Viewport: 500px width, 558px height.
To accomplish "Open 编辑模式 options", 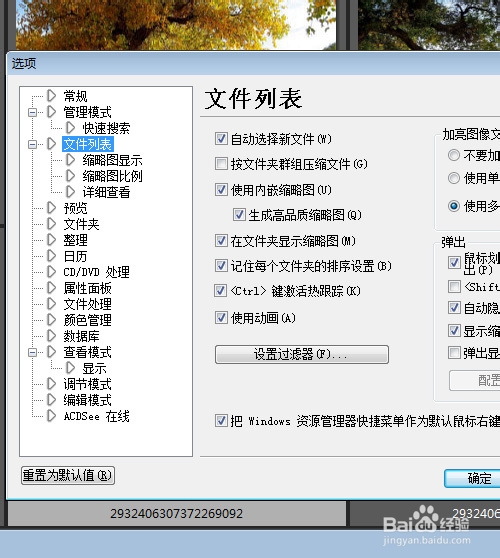I will coord(87,400).
